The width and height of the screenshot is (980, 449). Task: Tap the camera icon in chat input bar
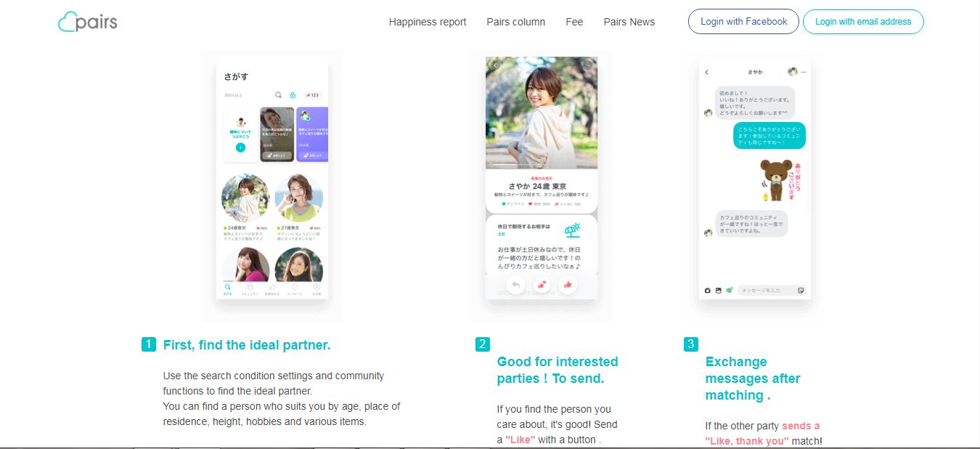[x=708, y=291]
